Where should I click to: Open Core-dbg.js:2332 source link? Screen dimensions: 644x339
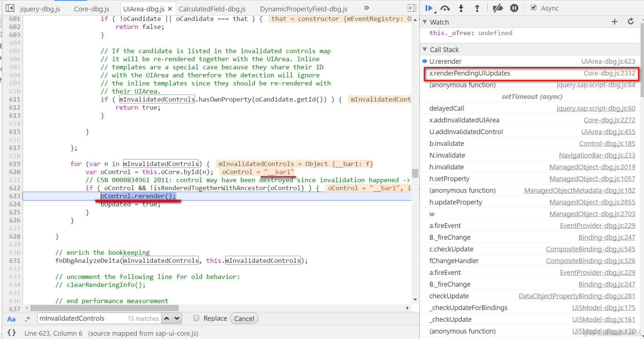(610, 73)
